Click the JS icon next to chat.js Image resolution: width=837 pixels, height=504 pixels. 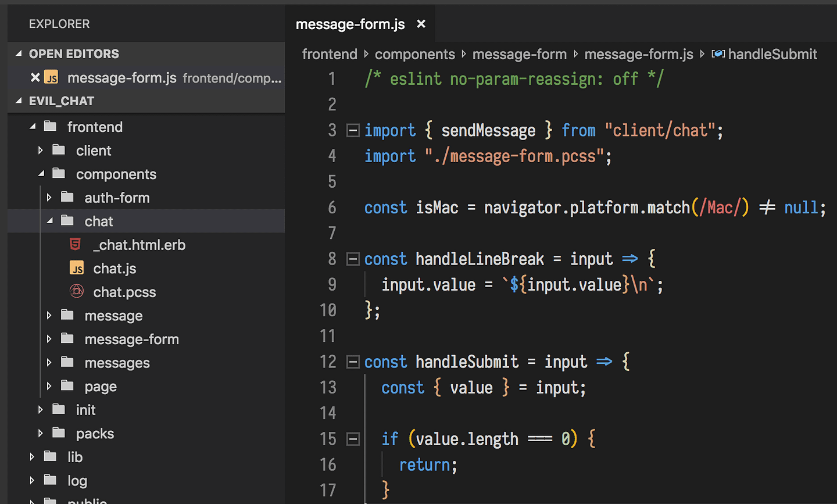77,268
